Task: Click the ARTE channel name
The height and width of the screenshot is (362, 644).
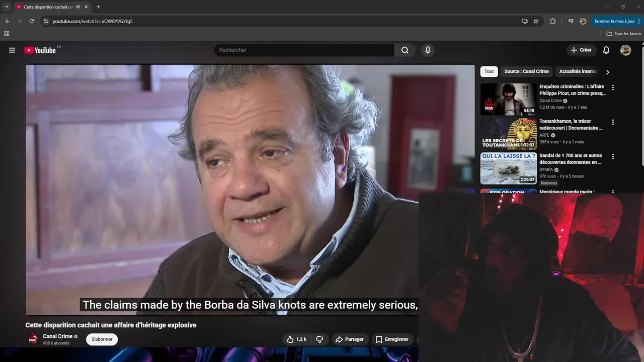Action: [544, 135]
